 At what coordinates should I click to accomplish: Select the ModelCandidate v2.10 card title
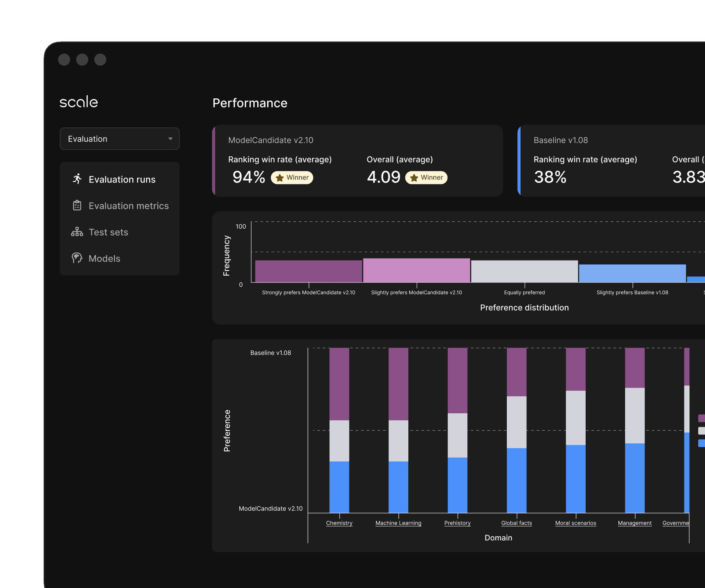pyautogui.click(x=271, y=140)
